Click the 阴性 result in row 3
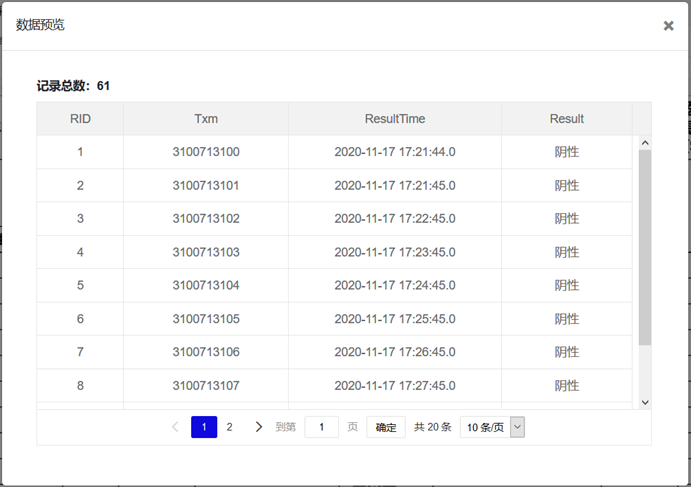691x487 pixels. tap(567, 219)
